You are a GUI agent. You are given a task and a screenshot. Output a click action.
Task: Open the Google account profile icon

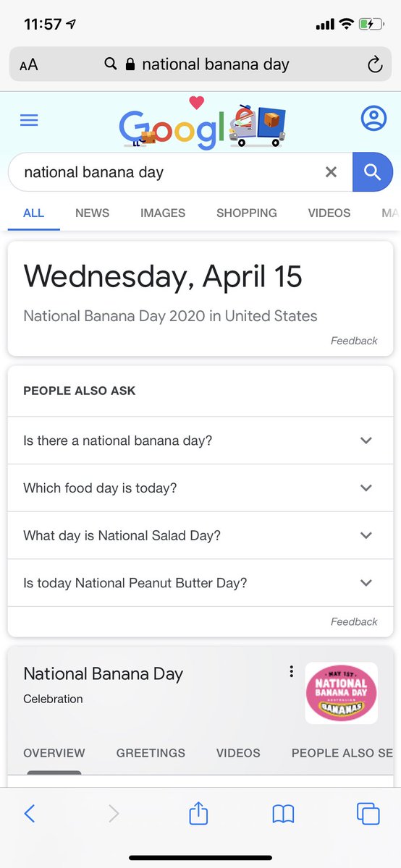[373, 119]
